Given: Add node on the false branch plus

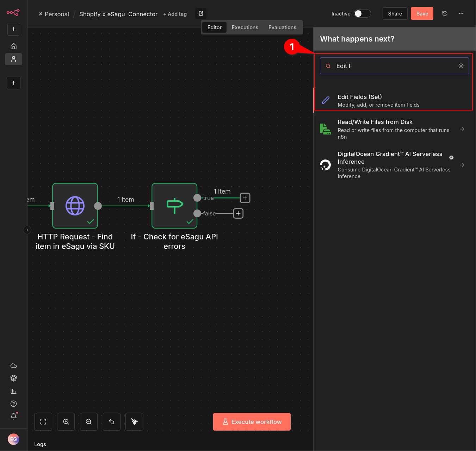Looking at the screenshot, I should (238, 213).
